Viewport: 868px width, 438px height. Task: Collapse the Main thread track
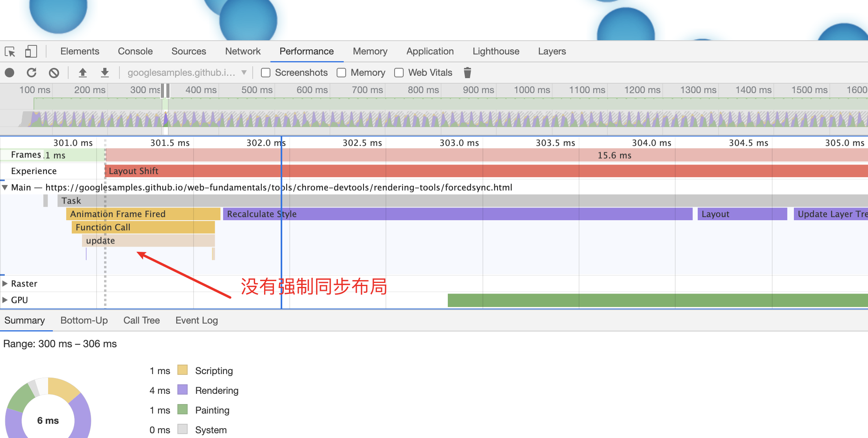click(x=5, y=187)
